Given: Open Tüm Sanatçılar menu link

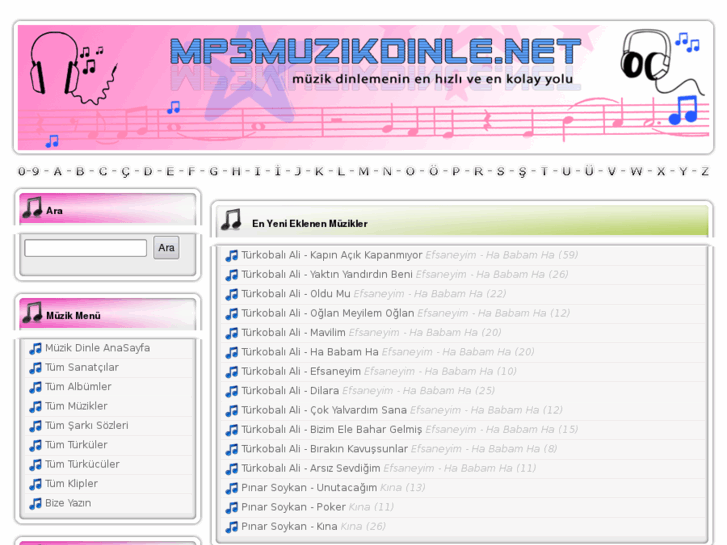Looking at the screenshot, I should pyautogui.click(x=82, y=367).
